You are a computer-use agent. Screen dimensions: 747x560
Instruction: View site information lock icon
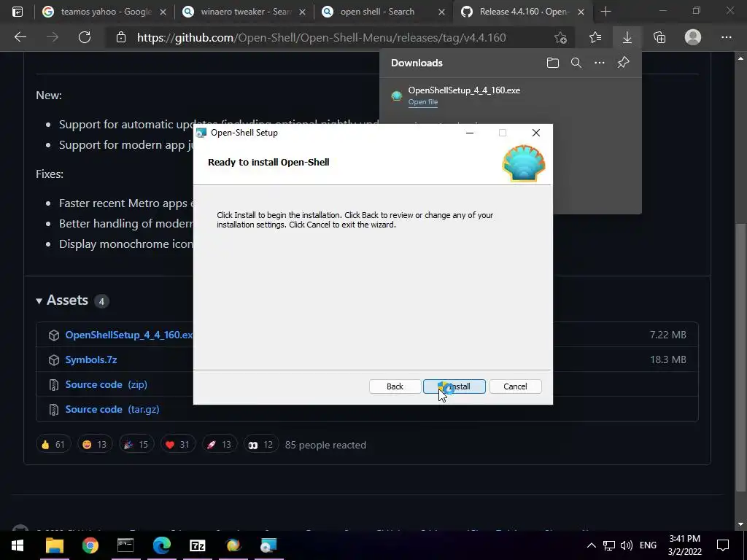coord(121,37)
